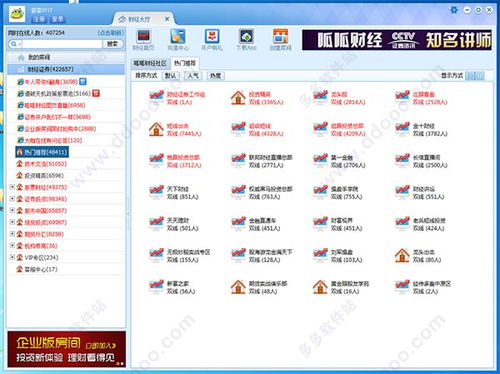
Task: Open the house-icon room with 16 online
Action: [341, 287]
